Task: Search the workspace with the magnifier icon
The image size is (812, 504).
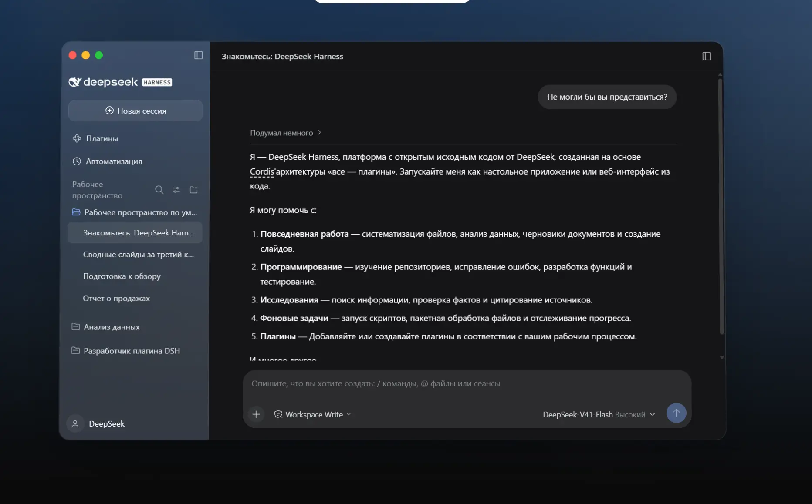Action: [159, 190]
